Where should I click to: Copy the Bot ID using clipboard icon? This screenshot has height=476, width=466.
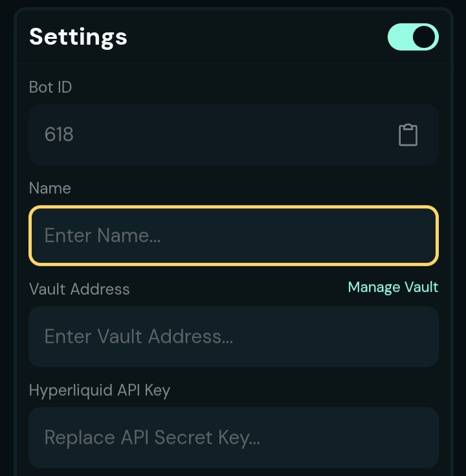[408, 135]
